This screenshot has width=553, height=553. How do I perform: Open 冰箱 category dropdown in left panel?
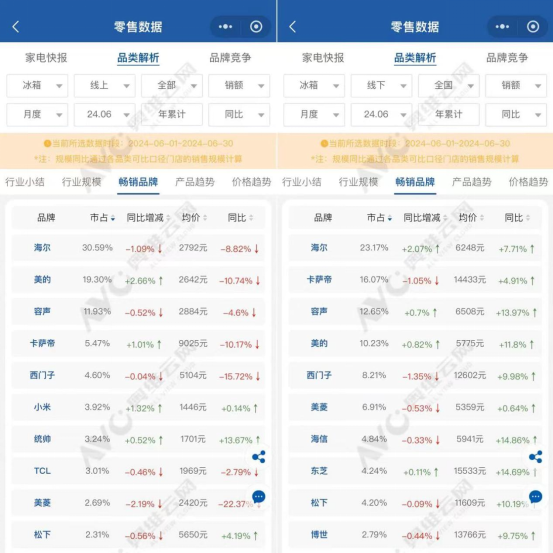point(37,85)
